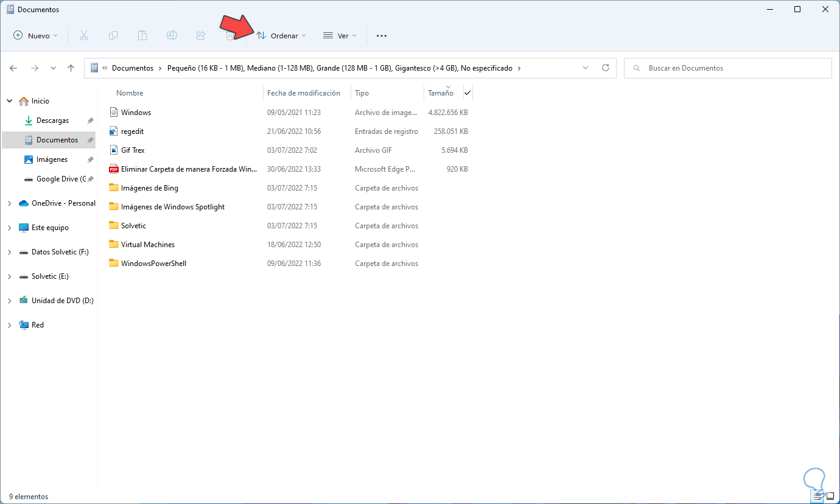The image size is (840, 504).
Task: Click the size filter breadcrumb starting with Pequeño
Action: pos(340,68)
